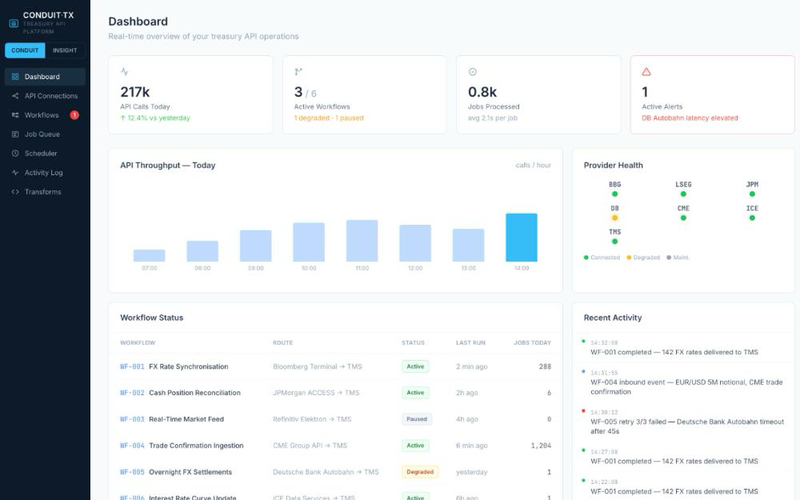800x500 pixels.
Task: Click the check-circle icon on Jobs Processed card
Action: [x=472, y=71]
